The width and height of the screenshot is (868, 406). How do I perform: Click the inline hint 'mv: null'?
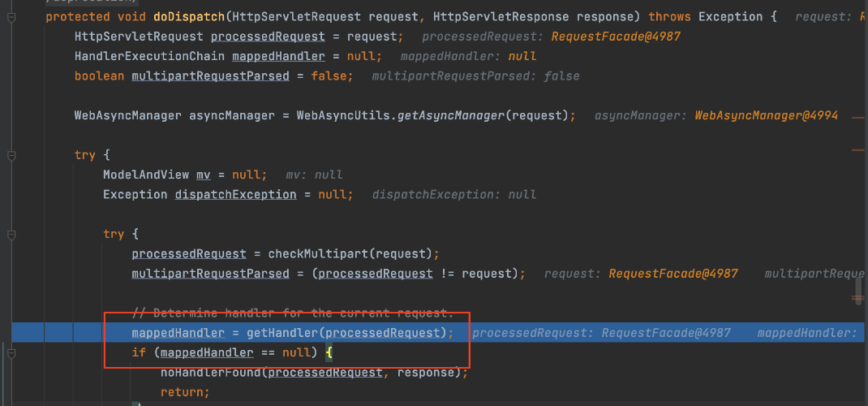[x=314, y=175]
